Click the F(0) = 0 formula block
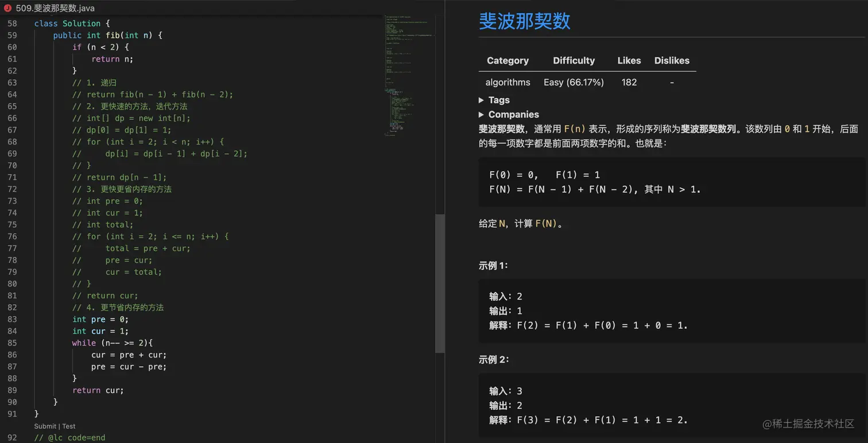Image resolution: width=868 pixels, height=443 pixels. pos(672,182)
